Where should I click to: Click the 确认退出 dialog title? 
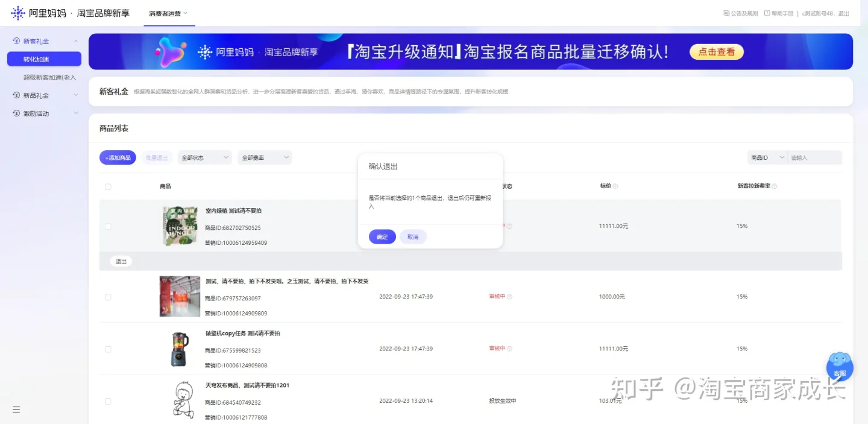coord(383,166)
